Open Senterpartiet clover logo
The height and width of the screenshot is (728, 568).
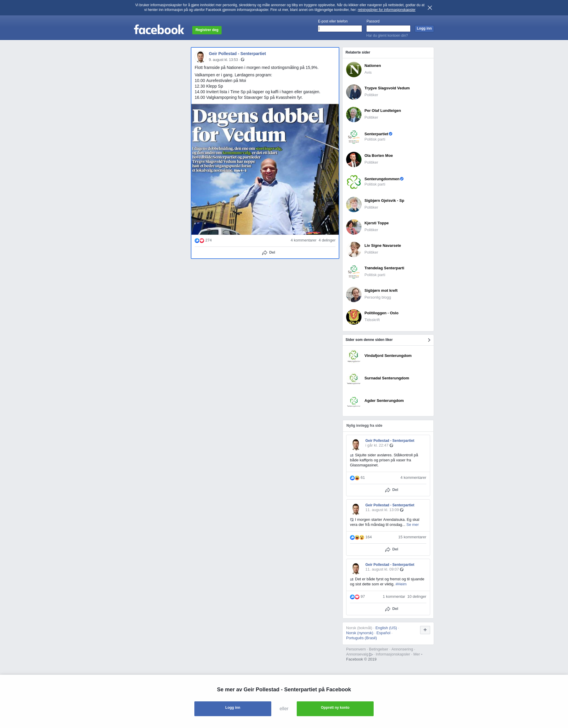click(x=354, y=137)
